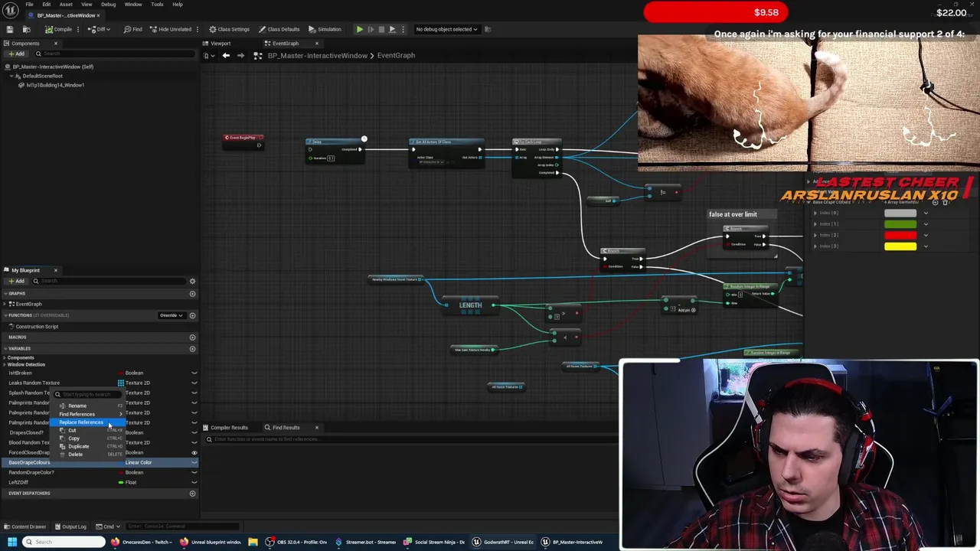Add a new graph with plus icon

click(192, 294)
